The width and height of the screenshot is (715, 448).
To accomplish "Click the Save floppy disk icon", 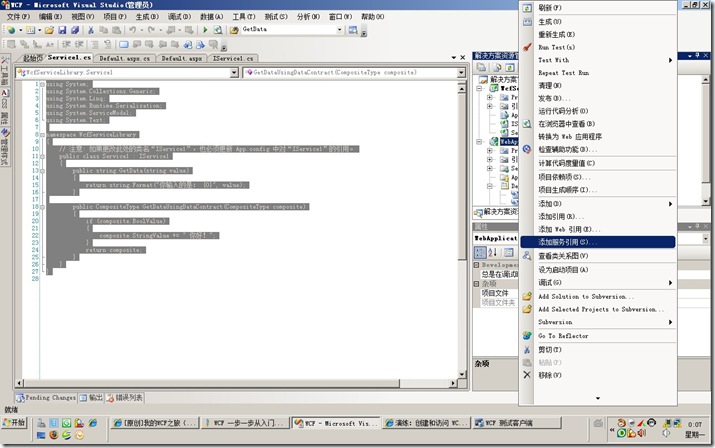I will pyautogui.click(x=62, y=30).
